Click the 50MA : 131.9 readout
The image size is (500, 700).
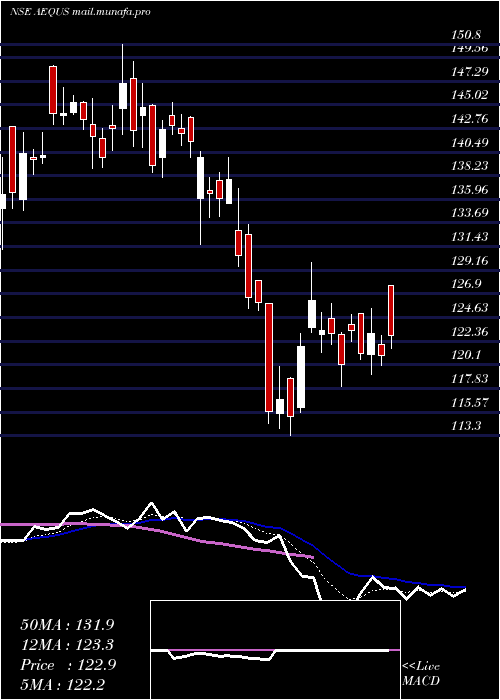point(68,625)
